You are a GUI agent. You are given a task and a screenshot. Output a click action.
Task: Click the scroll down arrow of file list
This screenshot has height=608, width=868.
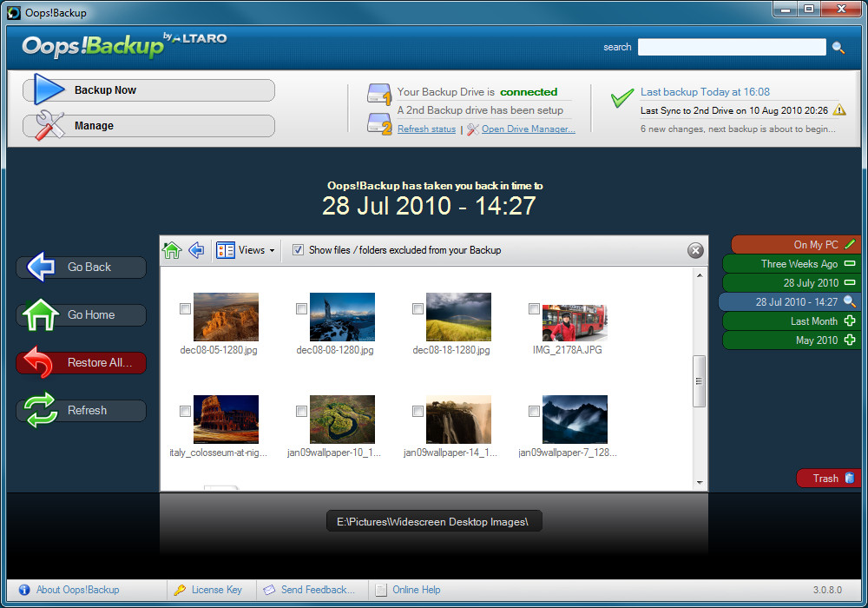[699, 482]
